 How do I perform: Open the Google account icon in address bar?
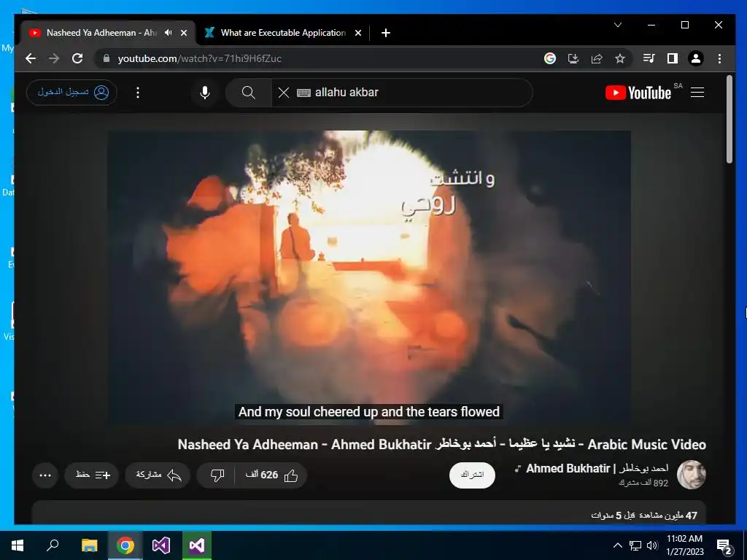click(550, 58)
